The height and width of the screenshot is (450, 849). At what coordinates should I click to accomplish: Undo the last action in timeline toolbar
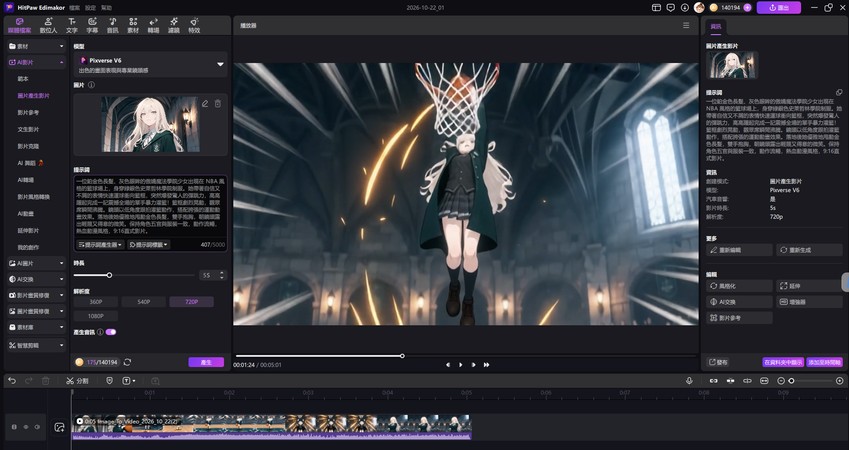tap(12, 381)
